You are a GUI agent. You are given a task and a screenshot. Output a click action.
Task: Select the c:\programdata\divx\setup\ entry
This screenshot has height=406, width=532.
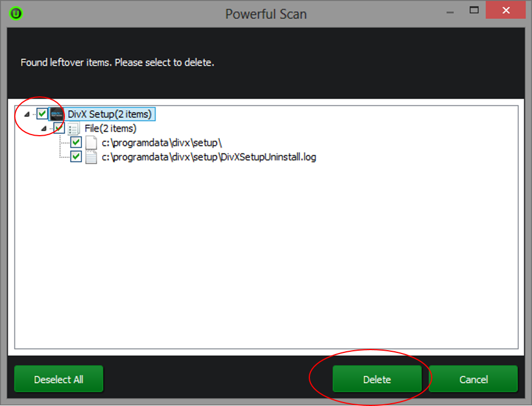click(162, 143)
